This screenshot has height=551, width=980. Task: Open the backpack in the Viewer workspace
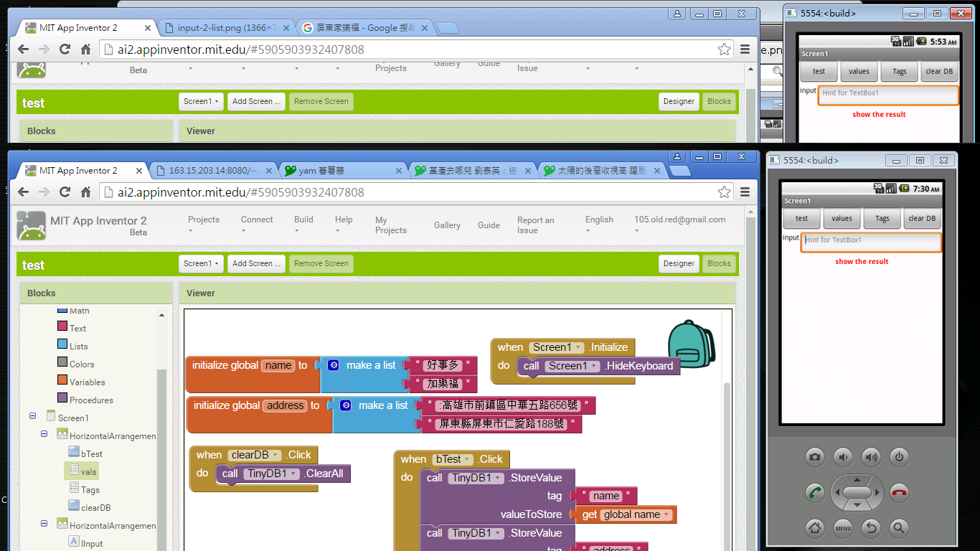pyautogui.click(x=691, y=344)
